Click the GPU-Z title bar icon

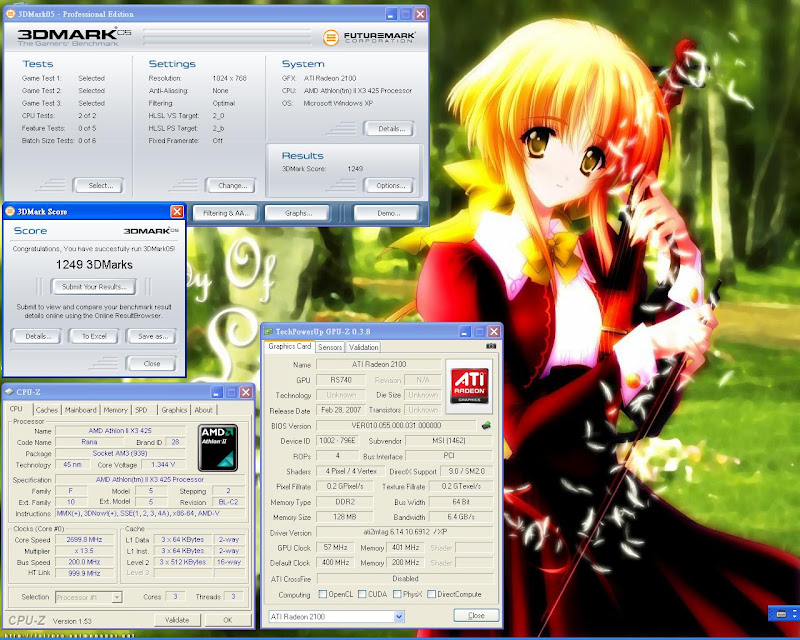[x=269, y=332]
